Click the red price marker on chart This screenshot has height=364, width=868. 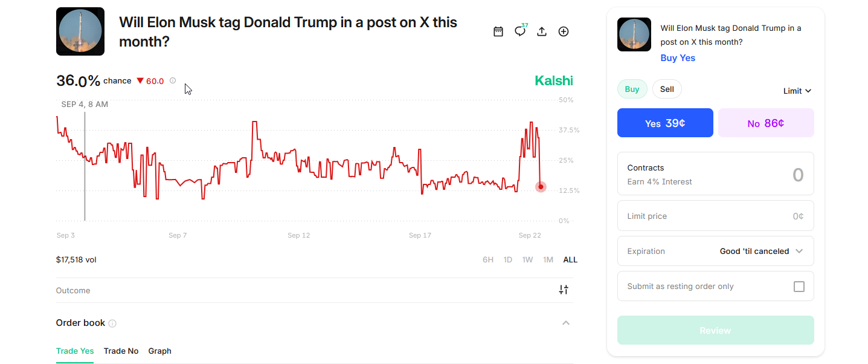[x=541, y=187]
